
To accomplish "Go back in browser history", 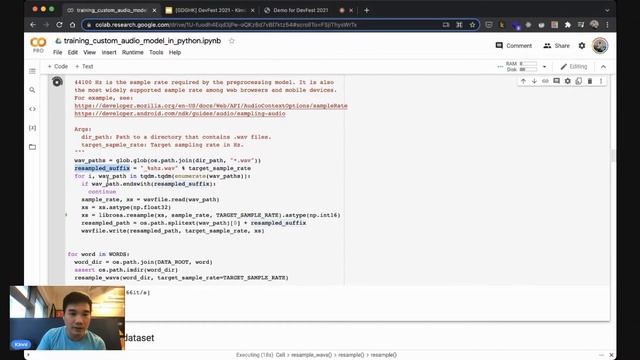I will click(33, 25).
